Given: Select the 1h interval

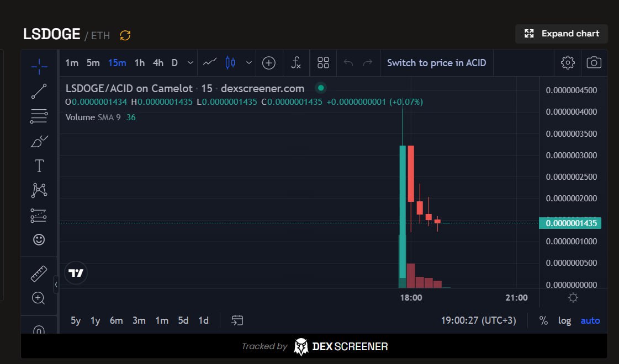Looking at the screenshot, I should point(139,63).
